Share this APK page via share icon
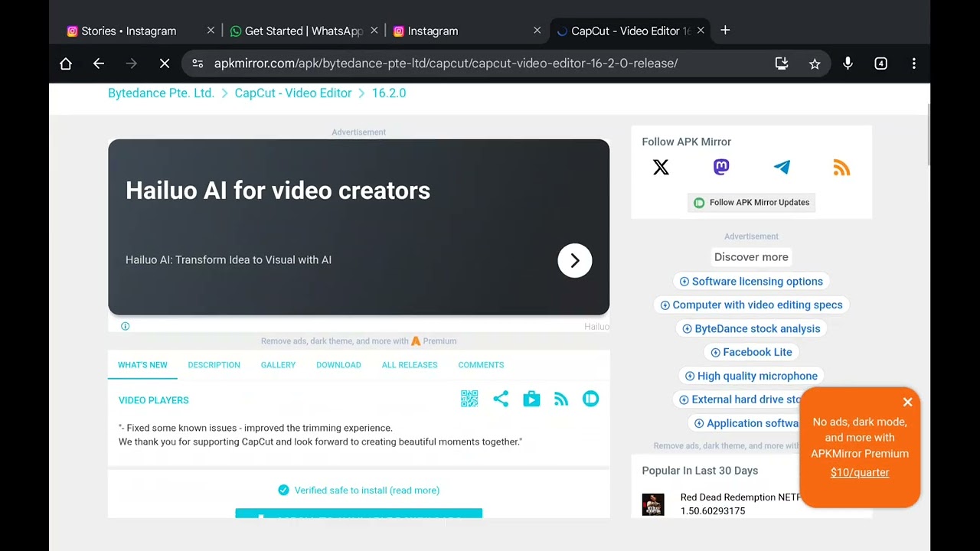Image resolution: width=980 pixels, height=551 pixels. click(x=501, y=399)
